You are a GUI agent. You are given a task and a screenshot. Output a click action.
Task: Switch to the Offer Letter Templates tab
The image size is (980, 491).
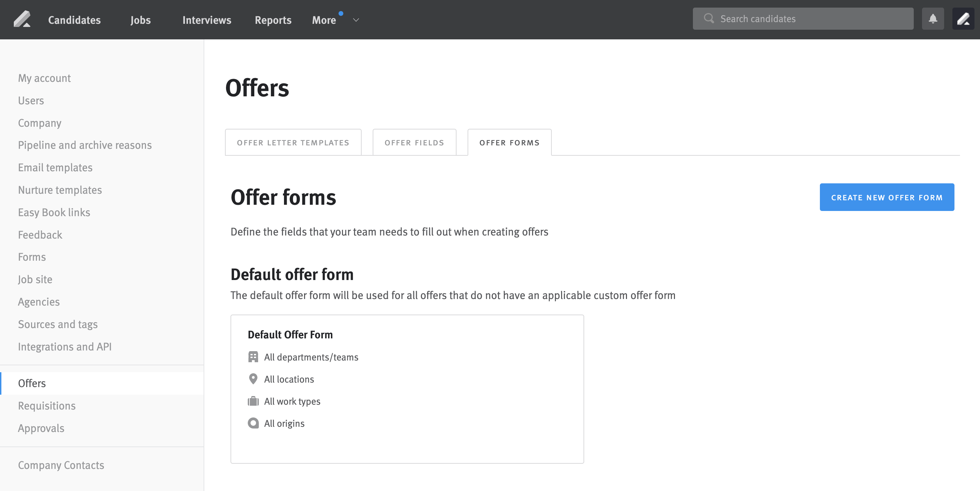tap(293, 142)
